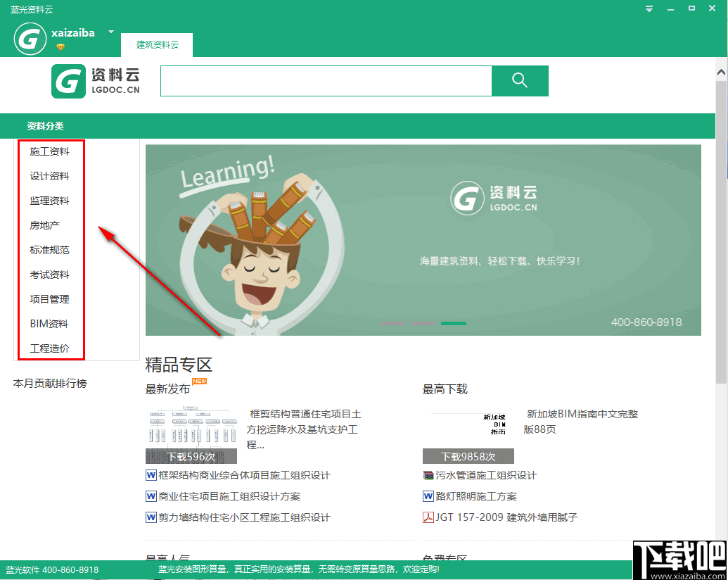This screenshot has height=580, width=728.
Task: Select the active green carousel indicator
Action: point(454,323)
